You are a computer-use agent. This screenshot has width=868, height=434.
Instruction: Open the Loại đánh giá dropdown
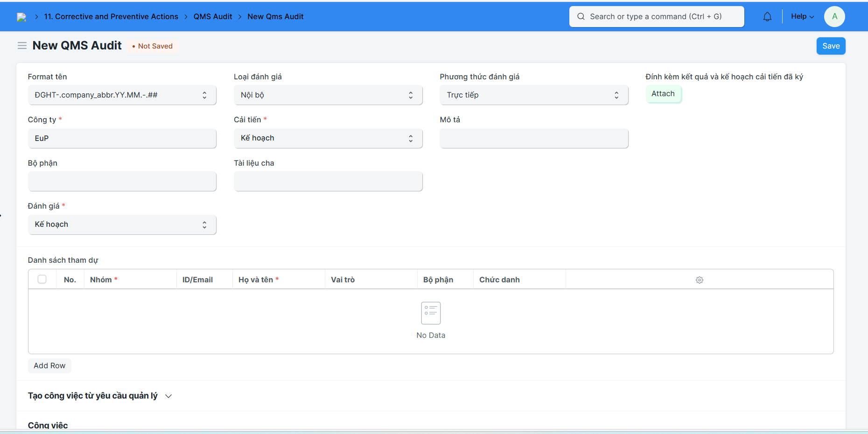[328, 95]
